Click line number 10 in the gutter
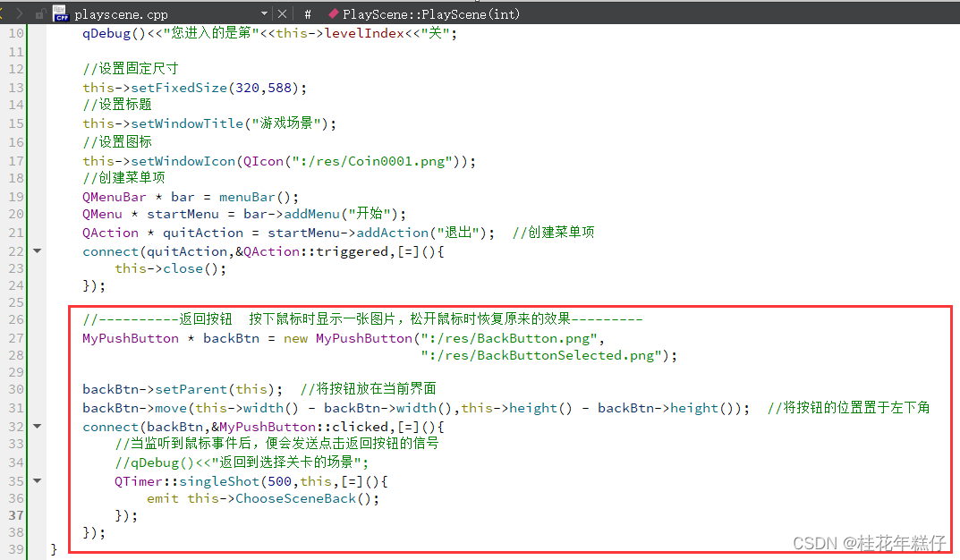960x560 pixels. (16, 33)
